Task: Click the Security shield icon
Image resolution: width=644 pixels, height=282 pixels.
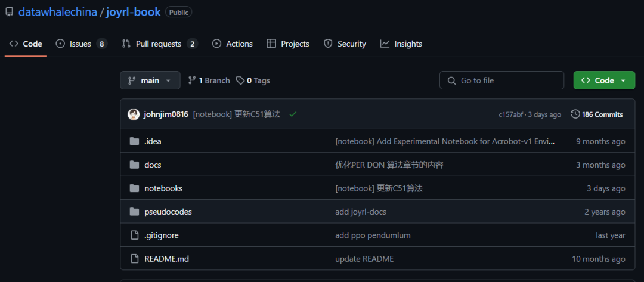Action: click(328, 44)
